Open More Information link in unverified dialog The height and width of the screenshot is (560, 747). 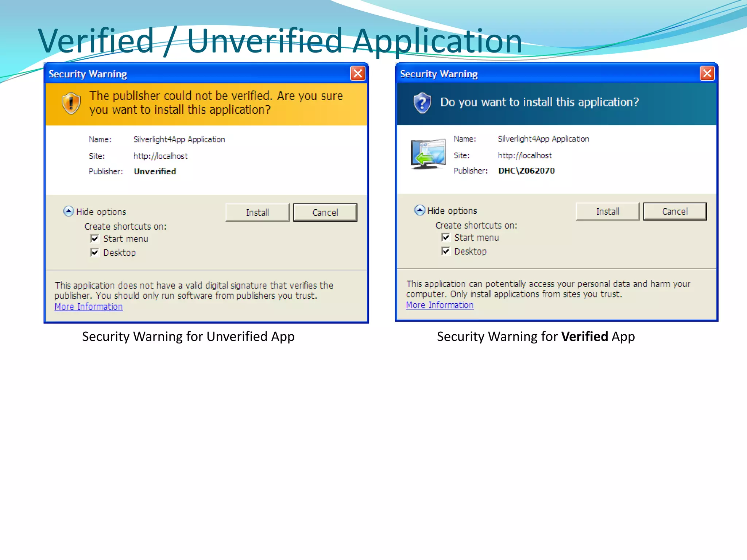(x=89, y=307)
